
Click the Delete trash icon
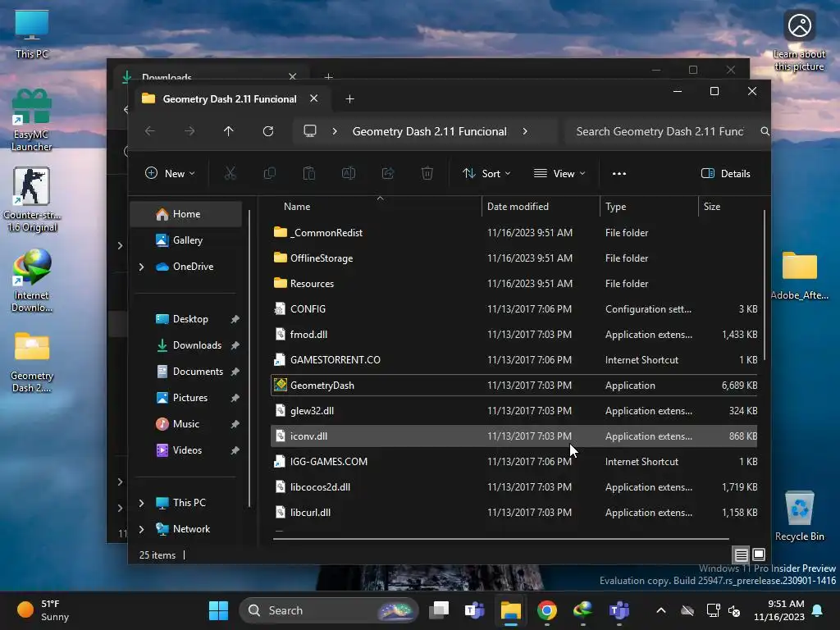pos(427,174)
